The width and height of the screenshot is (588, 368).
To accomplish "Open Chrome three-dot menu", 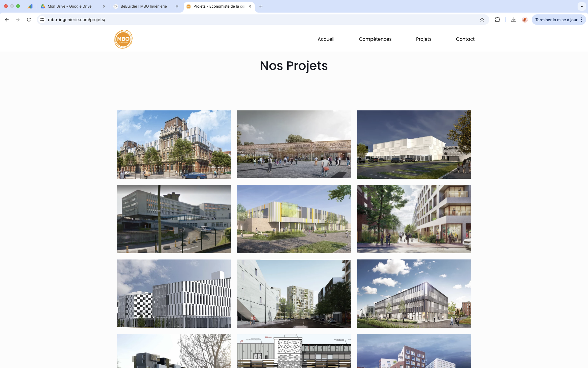I will [581, 20].
